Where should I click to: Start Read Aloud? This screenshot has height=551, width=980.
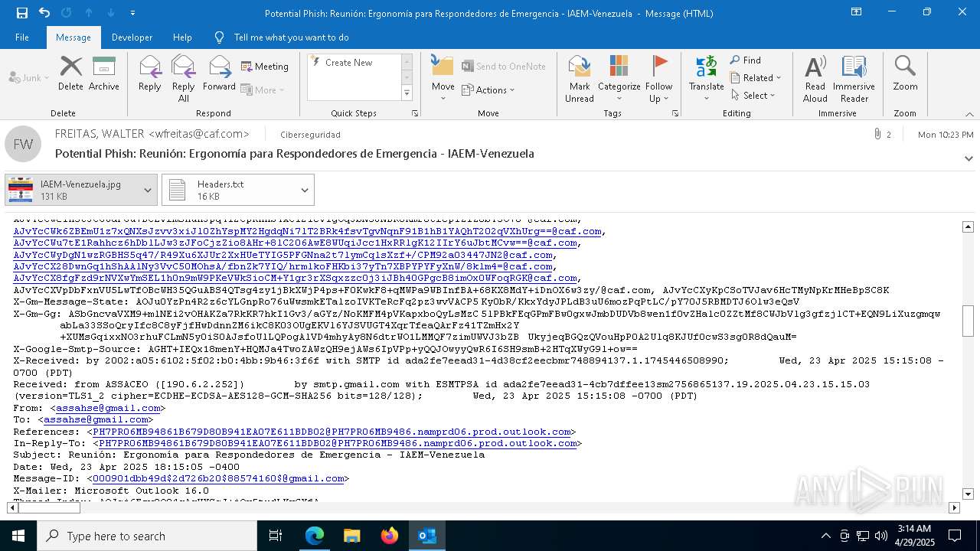(815, 79)
